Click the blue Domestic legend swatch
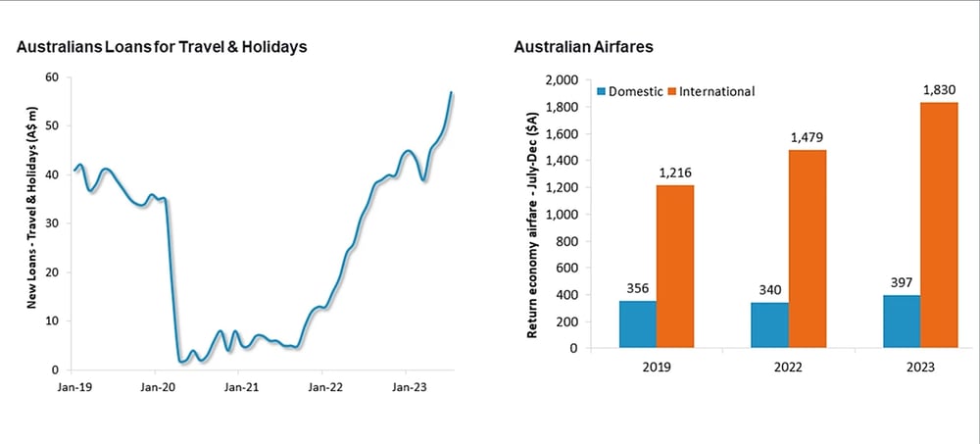The height and width of the screenshot is (444, 980). tap(601, 91)
